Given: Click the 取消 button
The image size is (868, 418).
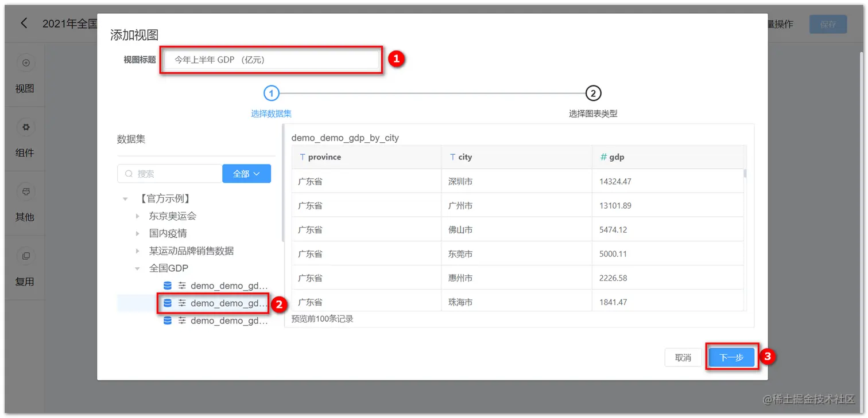Looking at the screenshot, I should point(683,357).
